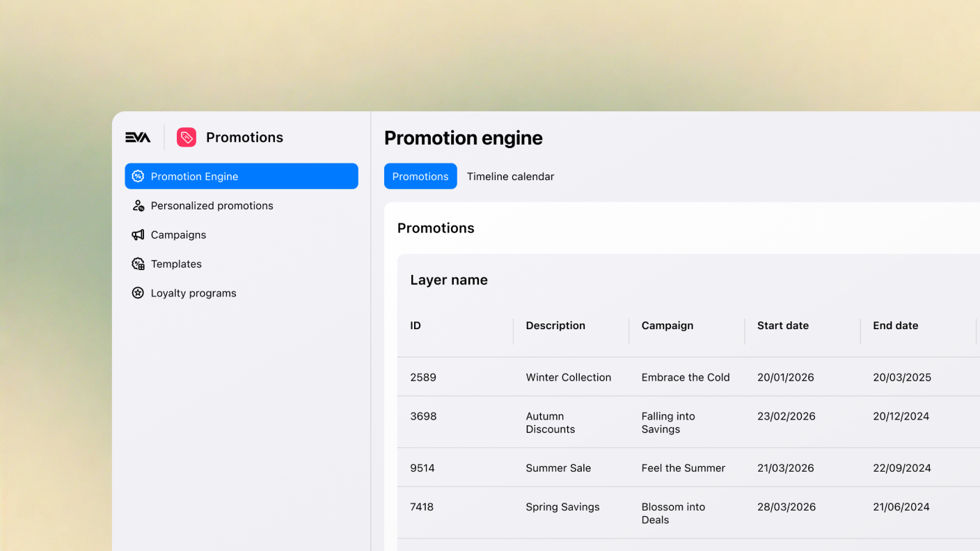Viewport: 980px width, 551px height.
Task: Choose Loyalty programs from the sidebar
Action: [x=193, y=293]
